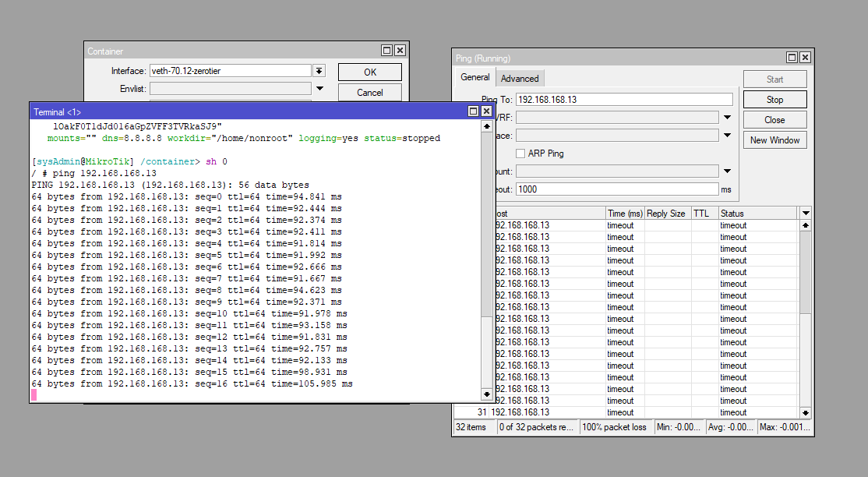
Task: Click the New Window button
Action: tap(774, 140)
